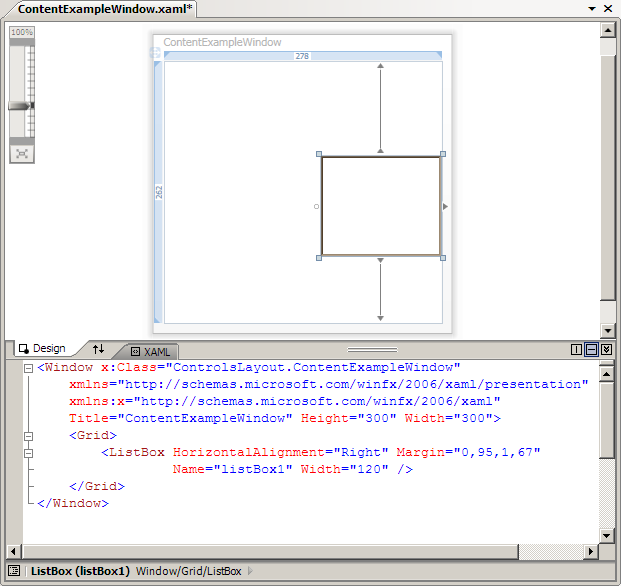Click XAML horizontal scroll right arrow

pos(591,551)
